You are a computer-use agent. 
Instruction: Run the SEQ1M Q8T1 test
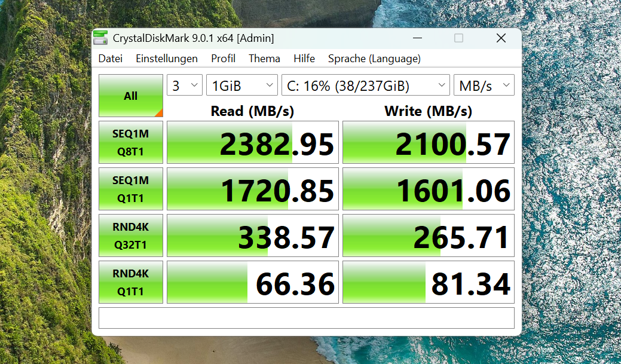131,142
